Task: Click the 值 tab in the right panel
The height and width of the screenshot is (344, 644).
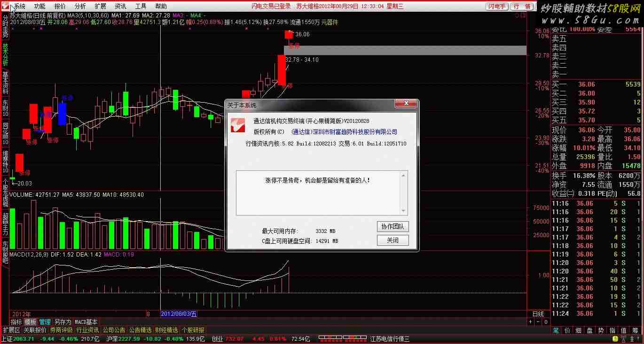Action: (x=624, y=330)
